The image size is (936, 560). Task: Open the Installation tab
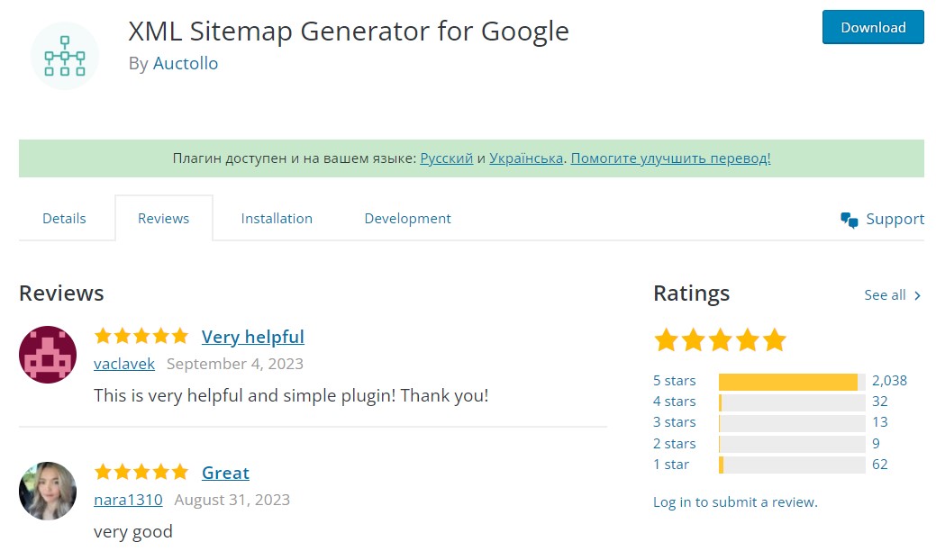pyautogui.click(x=277, y=218)
